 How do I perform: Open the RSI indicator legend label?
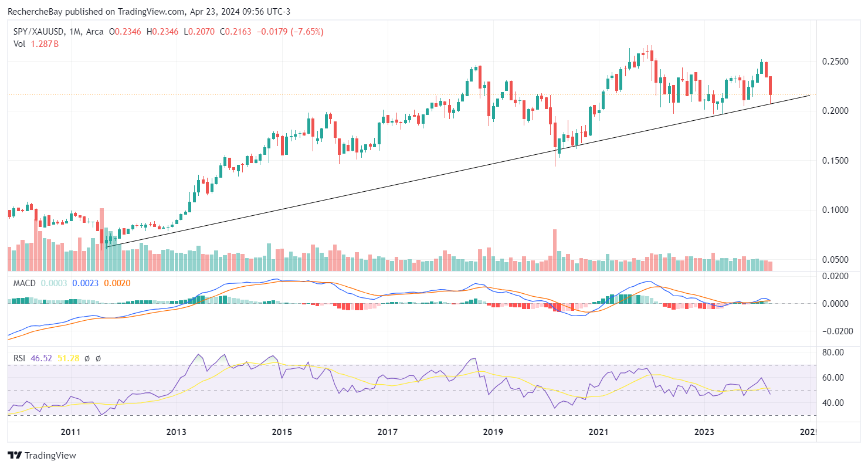click(x=19, y=357)
